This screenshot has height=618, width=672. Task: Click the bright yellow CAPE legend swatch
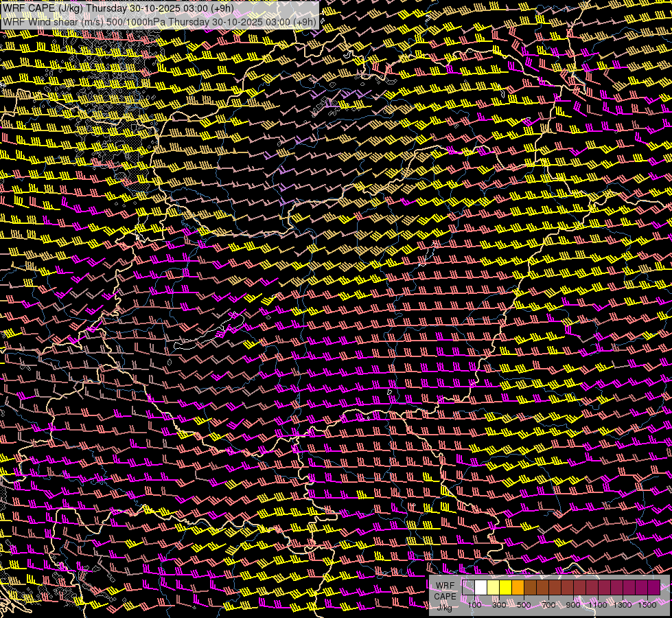506,587
